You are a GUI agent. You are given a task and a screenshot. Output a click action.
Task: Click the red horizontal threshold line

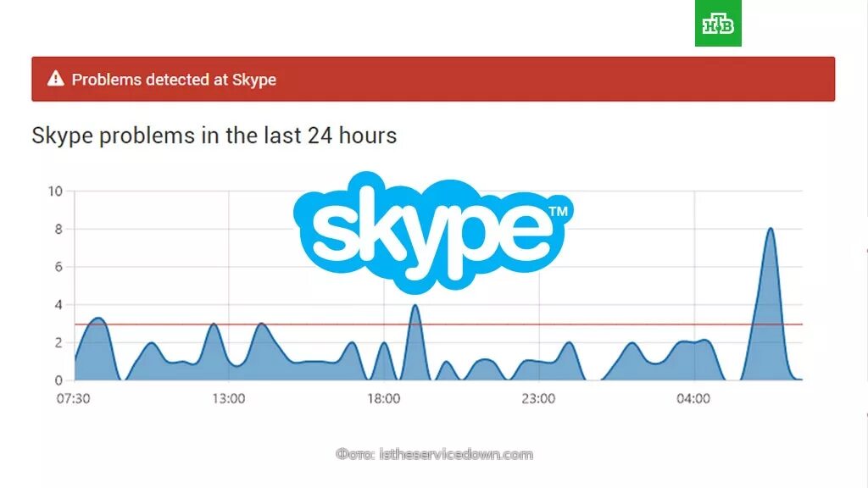[x=438, y=324]
